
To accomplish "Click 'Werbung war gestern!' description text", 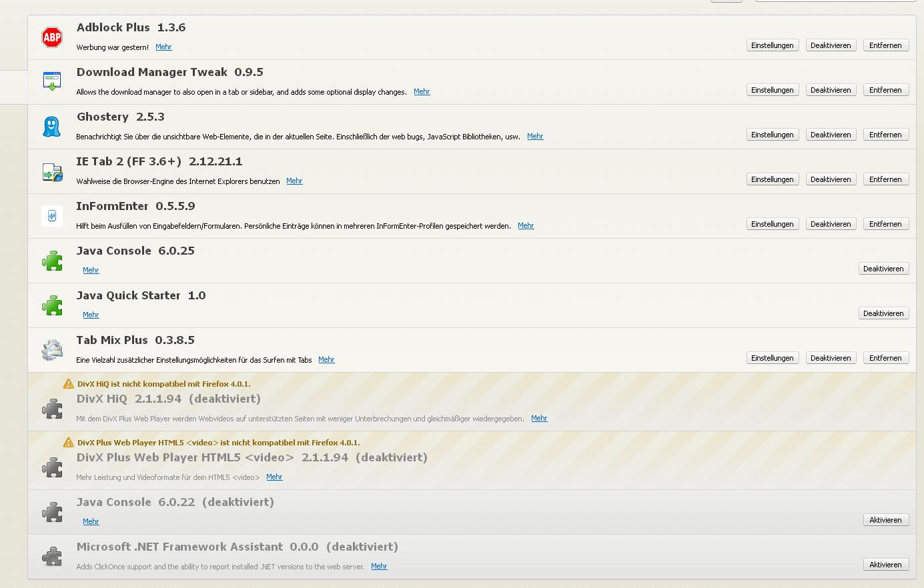I will pyautogui.click(x=113, y=47).
